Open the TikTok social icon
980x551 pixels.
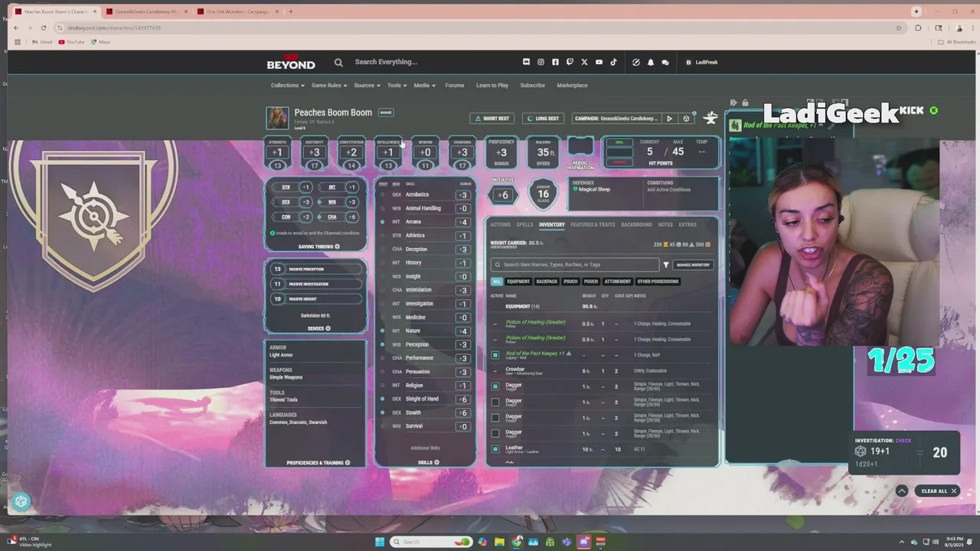[613, 62]
